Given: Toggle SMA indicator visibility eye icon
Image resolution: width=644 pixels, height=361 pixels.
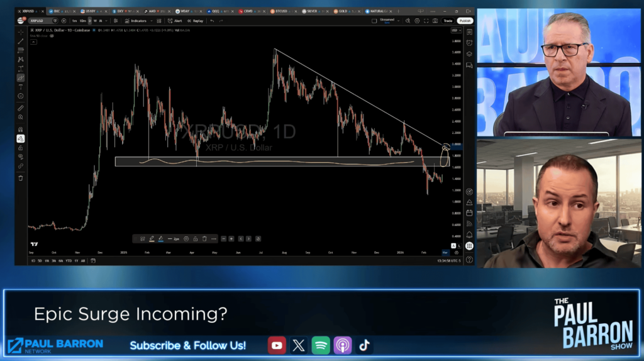Looking at the screenshot, I should (x=52, y=36).
